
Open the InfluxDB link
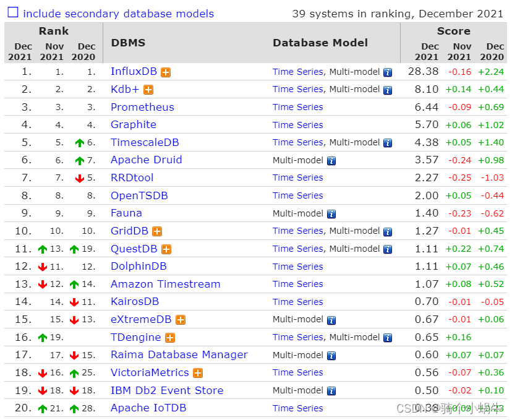click(x=134, y=71)
